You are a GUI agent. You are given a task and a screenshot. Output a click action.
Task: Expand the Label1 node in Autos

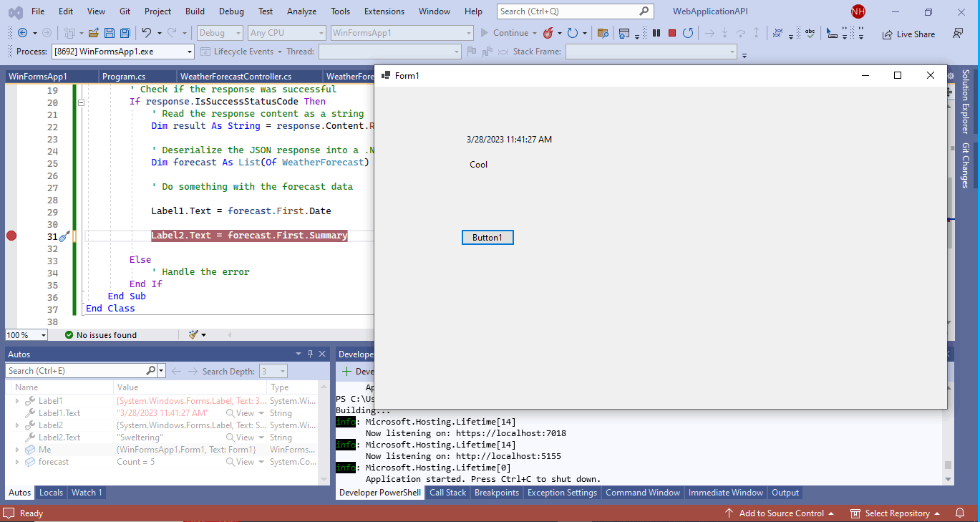(17, 401)
